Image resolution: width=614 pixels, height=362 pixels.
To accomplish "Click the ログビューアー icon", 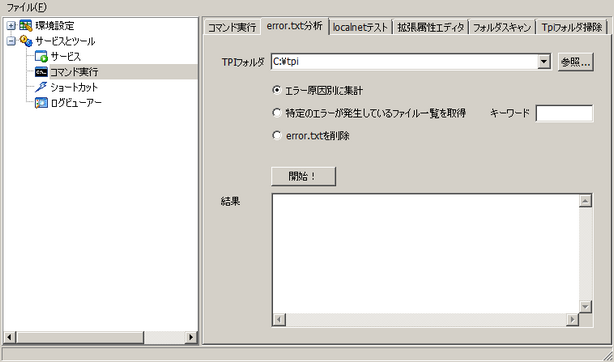I will 41,103.
